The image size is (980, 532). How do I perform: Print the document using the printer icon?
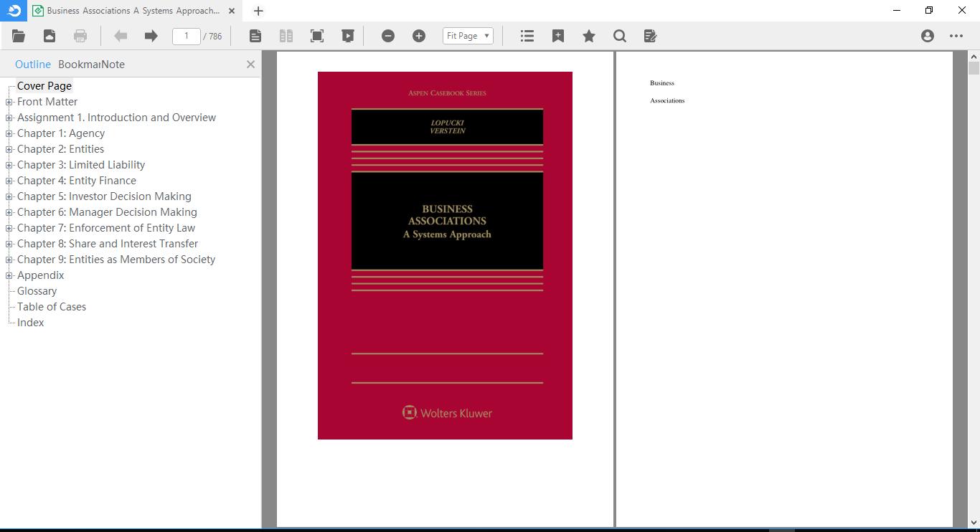click(x=80, y=36)
